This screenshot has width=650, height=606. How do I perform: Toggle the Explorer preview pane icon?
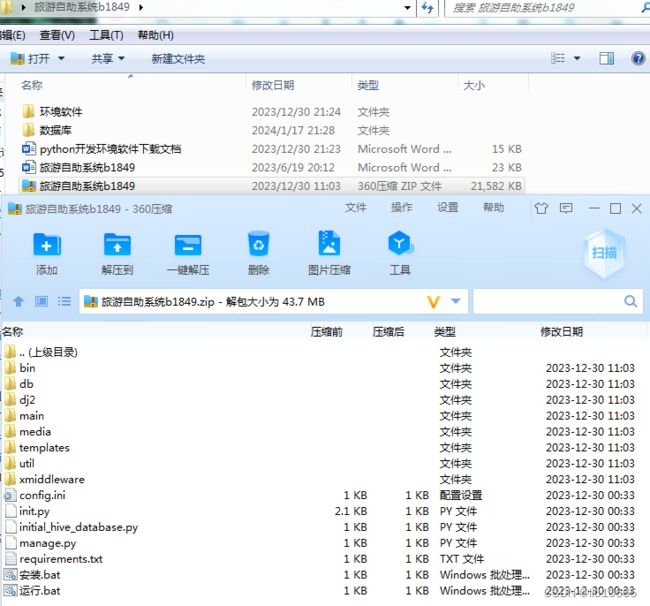point(606,58)
